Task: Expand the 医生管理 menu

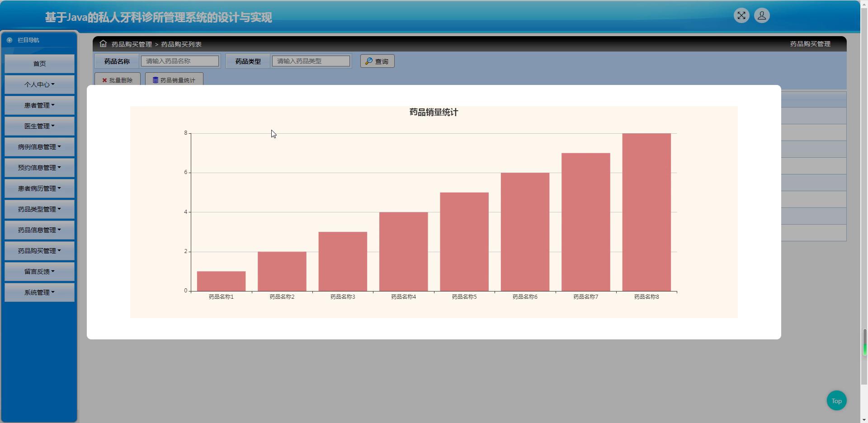Action: [40, 126]
